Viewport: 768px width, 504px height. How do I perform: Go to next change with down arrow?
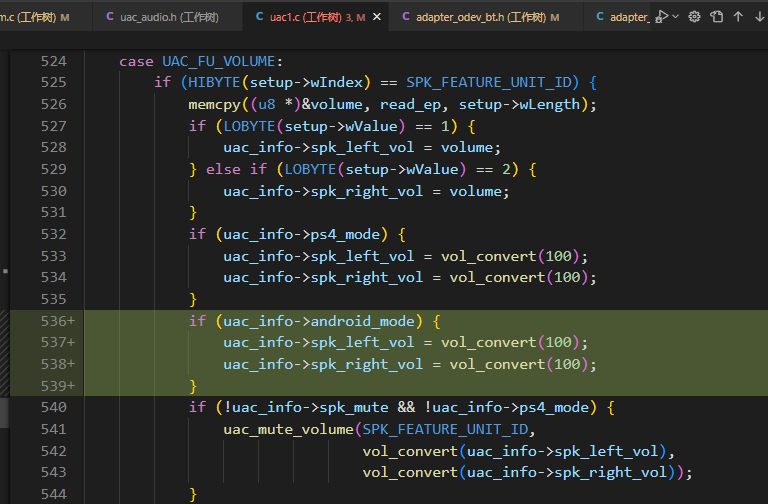[760, 17]
